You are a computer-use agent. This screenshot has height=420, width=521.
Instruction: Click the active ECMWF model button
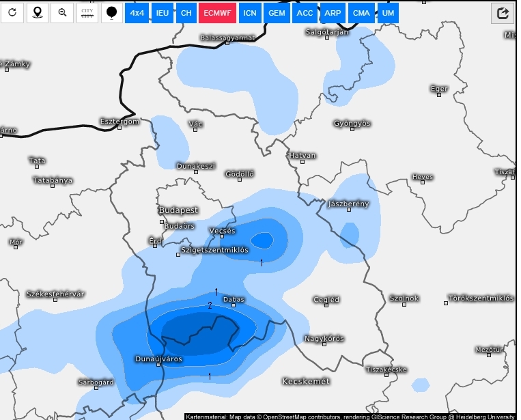point(217,13)
